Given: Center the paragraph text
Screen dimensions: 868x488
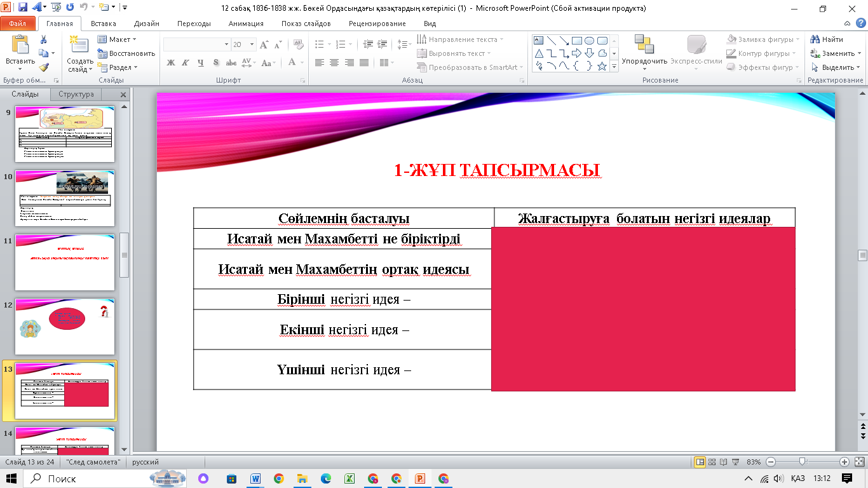Looking at the screenshot, I should 334,63.
